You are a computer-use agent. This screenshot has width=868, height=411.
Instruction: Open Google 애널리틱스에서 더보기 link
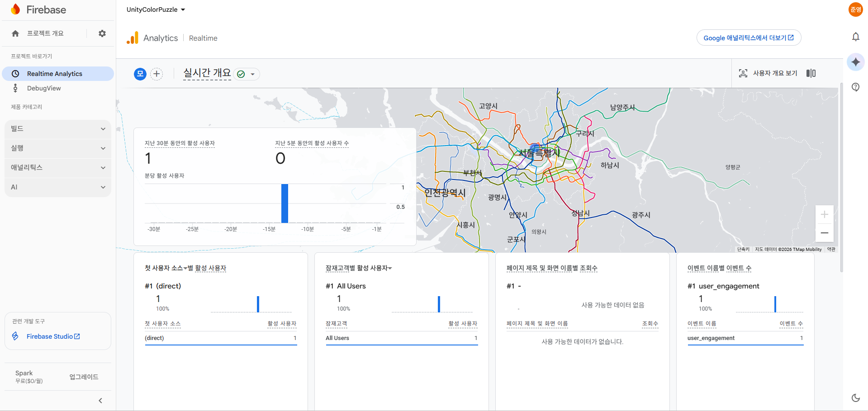(749, 38)
